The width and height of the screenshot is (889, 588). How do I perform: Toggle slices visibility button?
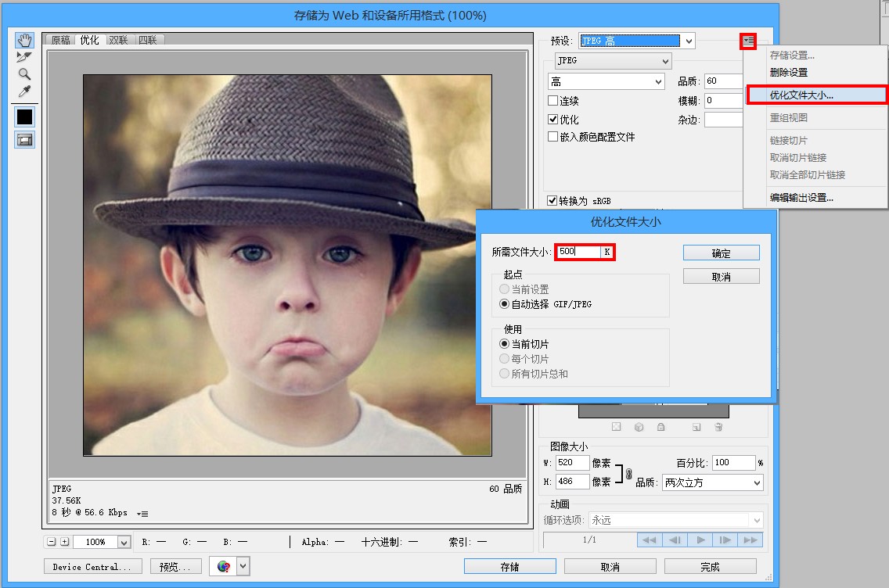(x=24, y=140)
